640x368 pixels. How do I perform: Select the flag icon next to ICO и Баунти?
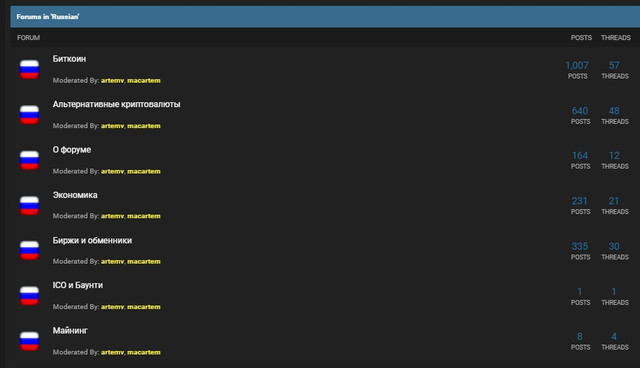pyautogui.click(x=29, y=295)
